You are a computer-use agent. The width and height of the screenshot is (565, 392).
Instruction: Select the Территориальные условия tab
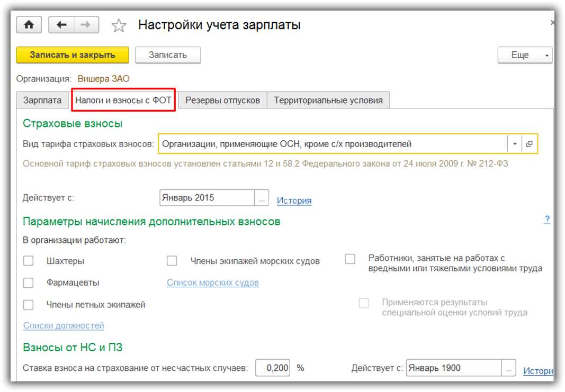pyautogui.click(x=328, y=101)
